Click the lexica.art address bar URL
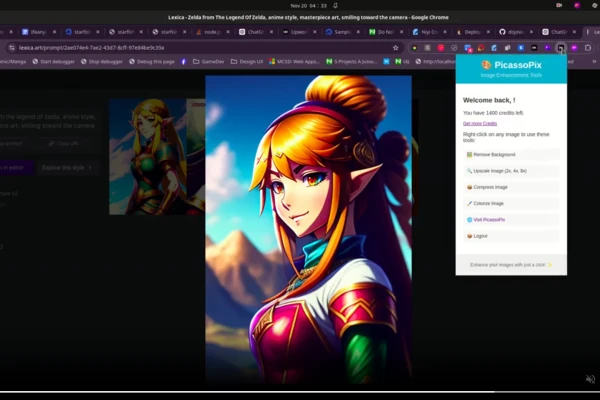The width and height of the screenshot is (600, 400). (91, 48)
